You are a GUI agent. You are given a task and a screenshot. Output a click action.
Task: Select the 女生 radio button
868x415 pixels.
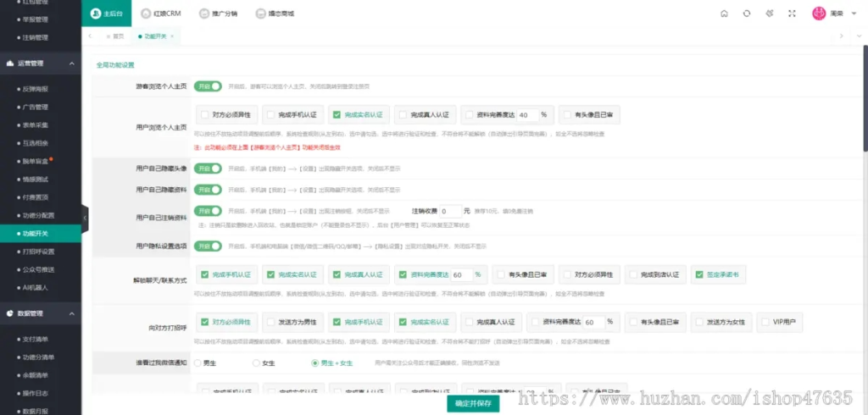pyautogui.click(x=257, y=362)
